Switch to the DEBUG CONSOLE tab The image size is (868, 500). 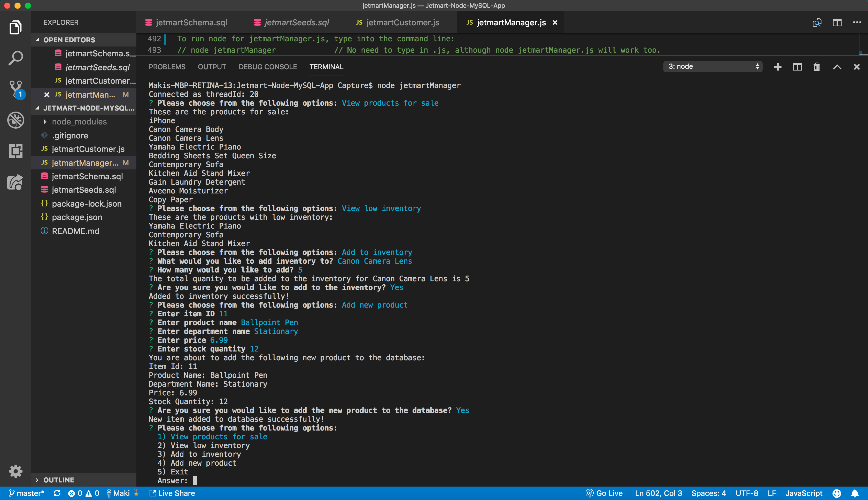(268, 67)
